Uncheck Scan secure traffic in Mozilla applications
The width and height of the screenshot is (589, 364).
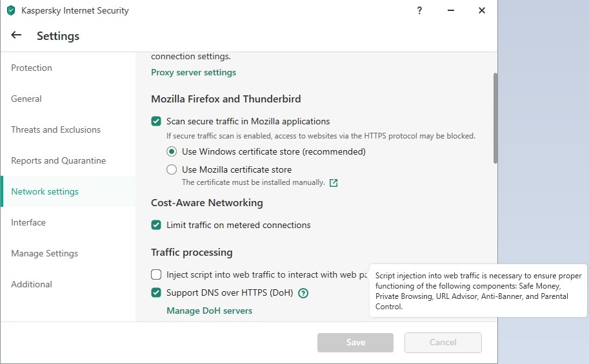156,121
